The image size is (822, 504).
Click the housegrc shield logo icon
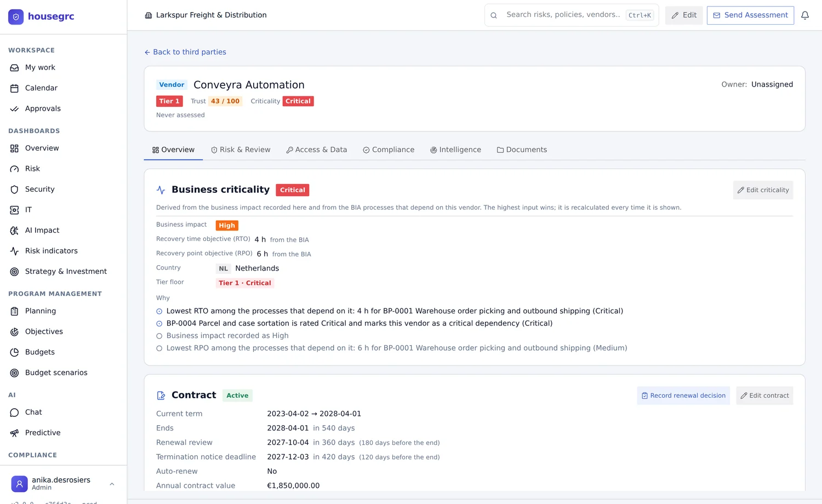(x=16, y=17)
